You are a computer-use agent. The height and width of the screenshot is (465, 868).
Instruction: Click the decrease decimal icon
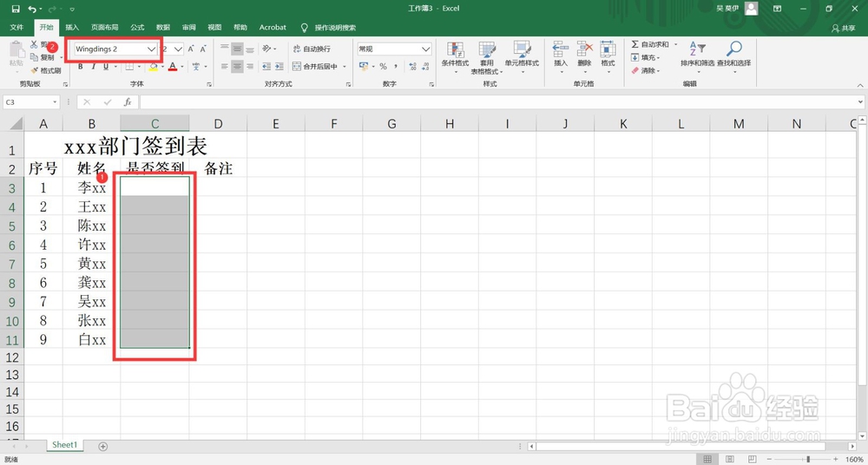(x=425, y=67)
